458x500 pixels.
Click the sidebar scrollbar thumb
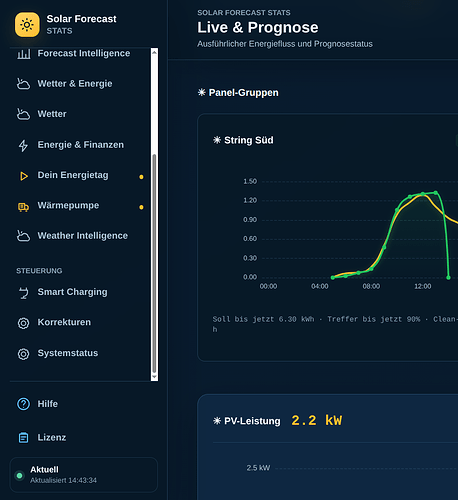pos(154,263)
